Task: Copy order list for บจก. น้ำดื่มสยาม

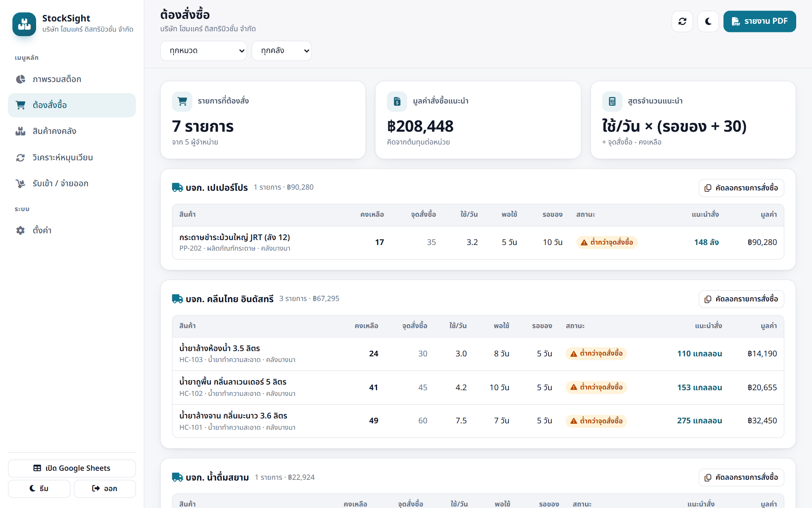Action: (741, 478)
